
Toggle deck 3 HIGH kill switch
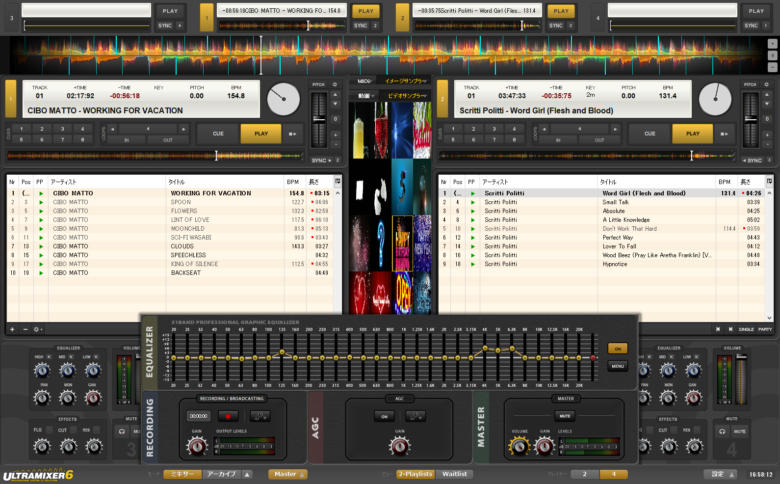(49, 357)
